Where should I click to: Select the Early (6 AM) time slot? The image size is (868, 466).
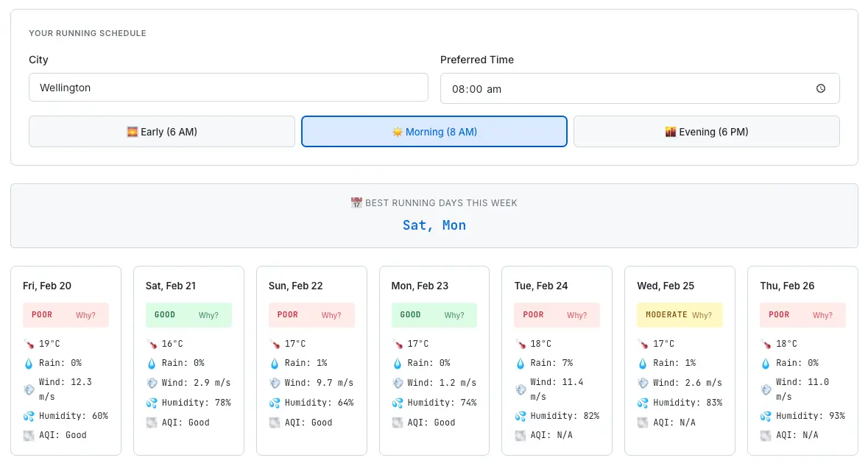pos(162,131)
